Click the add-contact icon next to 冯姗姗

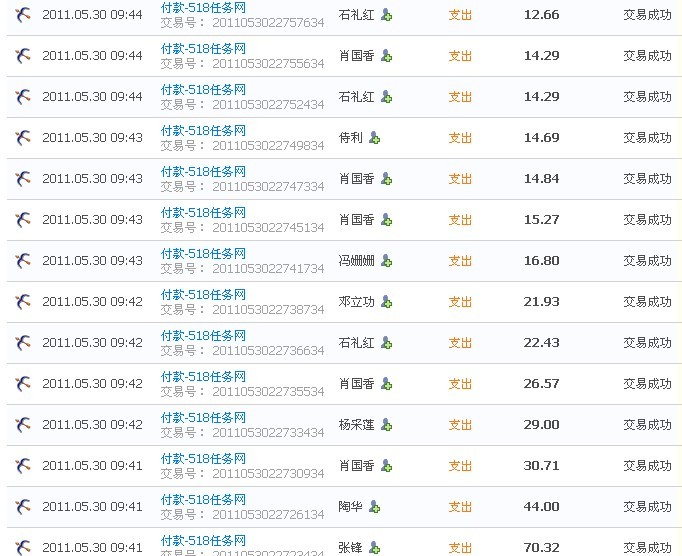click(386, 261)
